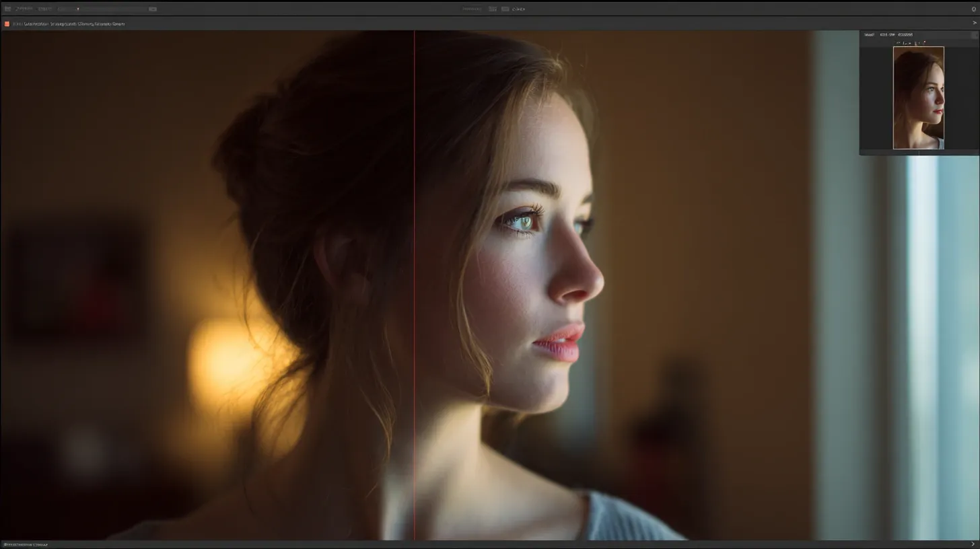
Task: Expand the chevron at bottom-right of status bar
Action: 974,544
